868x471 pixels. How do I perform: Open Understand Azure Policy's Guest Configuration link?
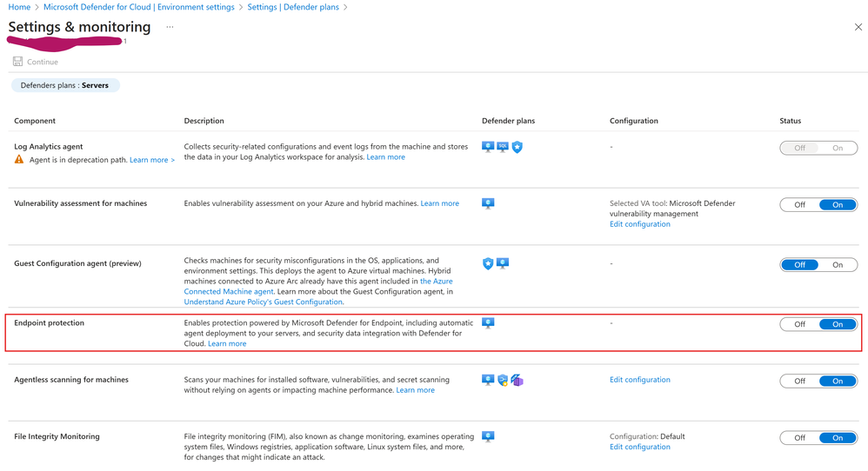(x=264, y=302)
